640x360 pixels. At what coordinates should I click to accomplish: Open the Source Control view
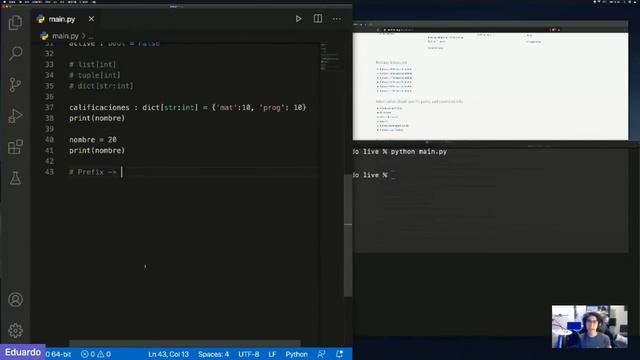pyautogui.click(x=15, y=84)
